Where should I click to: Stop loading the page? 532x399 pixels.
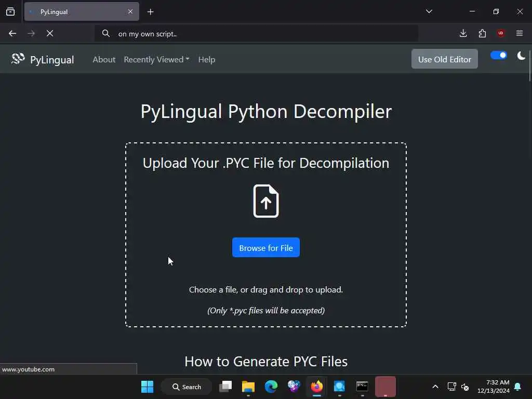[50, 33]
